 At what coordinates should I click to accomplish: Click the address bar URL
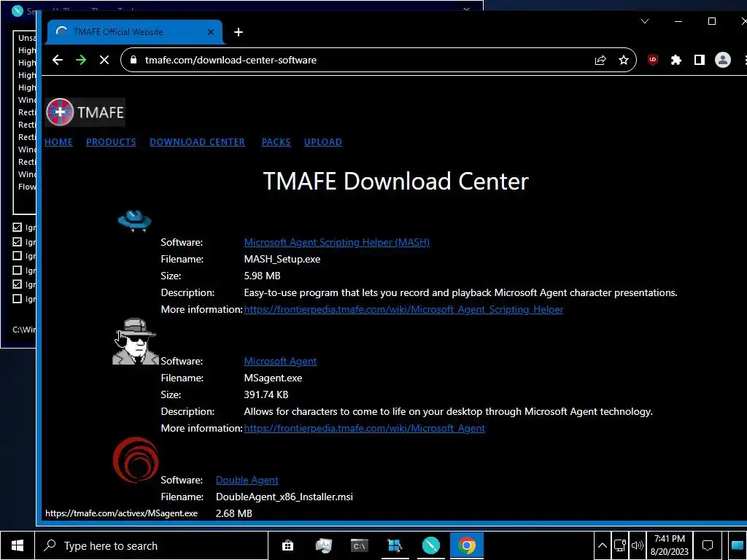pyautogui.click(x=231, y=60)
